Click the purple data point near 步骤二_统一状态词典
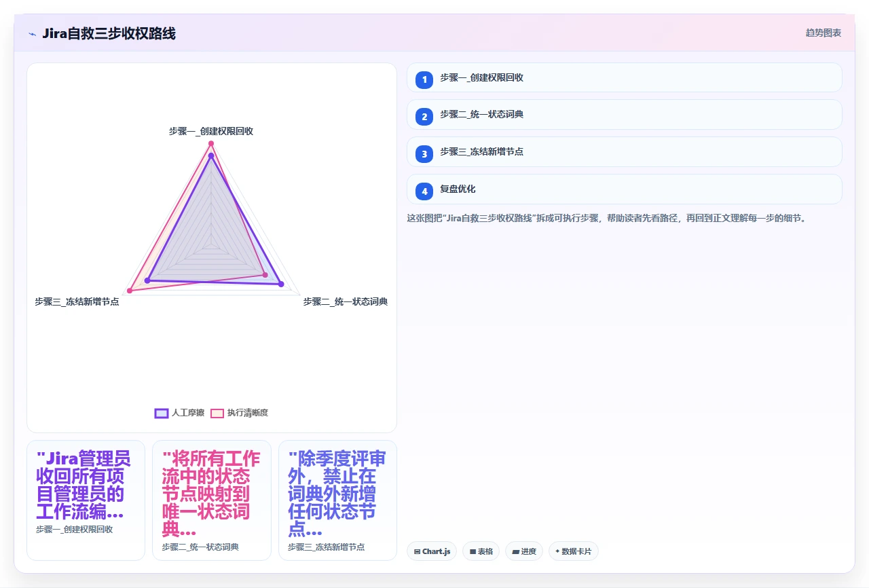The image size is (869, 588). coord(280,284)
